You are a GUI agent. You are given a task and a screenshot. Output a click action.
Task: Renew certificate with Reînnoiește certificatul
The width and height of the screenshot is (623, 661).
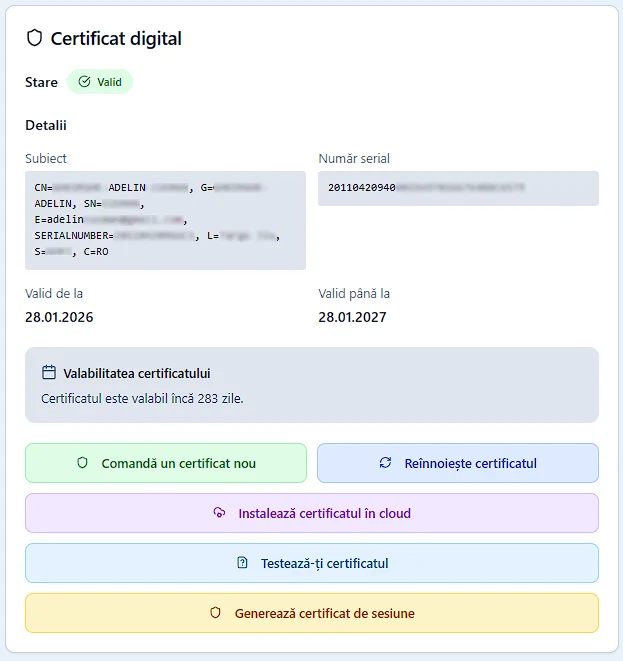click(458, 463)
